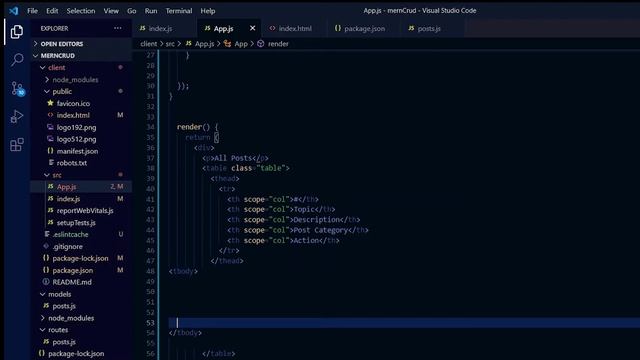640x360 pixels.
Task: Click the Post Category th line
Action: (298, 230)
